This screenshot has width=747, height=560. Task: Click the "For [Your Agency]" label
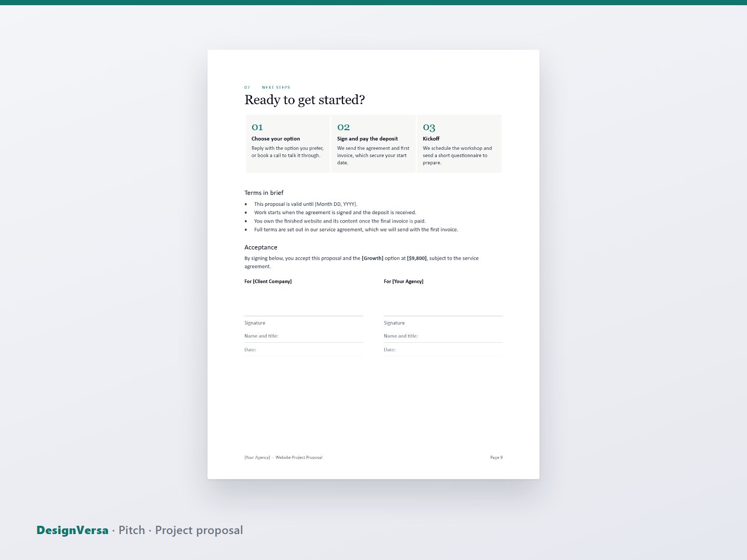click(404, 282)
